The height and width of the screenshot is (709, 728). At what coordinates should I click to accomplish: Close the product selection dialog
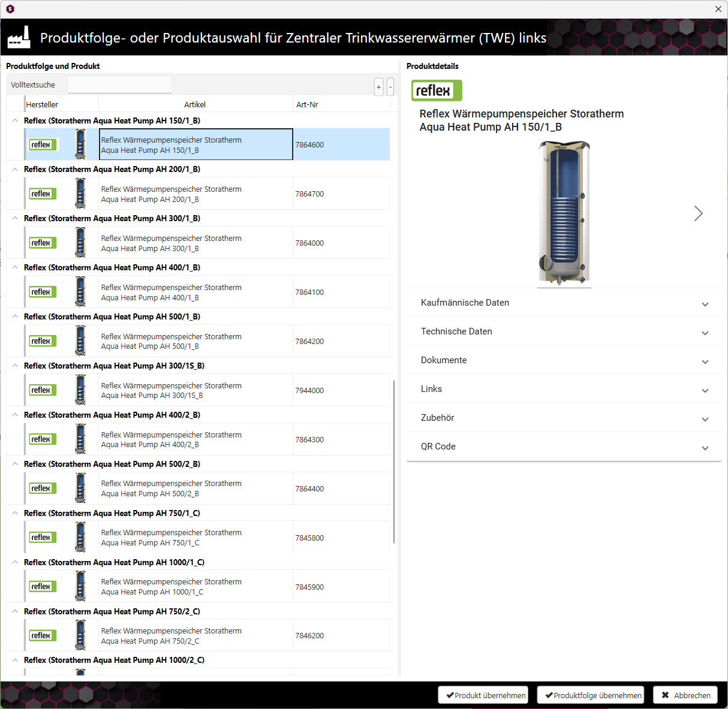click(x=718, y=9)
